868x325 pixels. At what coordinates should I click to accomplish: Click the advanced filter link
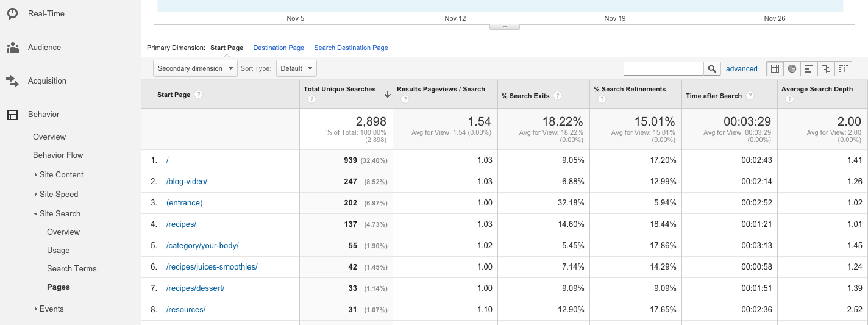[x=741, y=69]
